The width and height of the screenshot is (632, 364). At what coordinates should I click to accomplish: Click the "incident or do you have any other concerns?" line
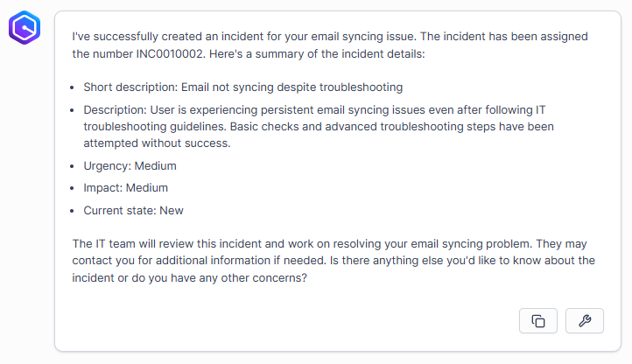point(189,278)
